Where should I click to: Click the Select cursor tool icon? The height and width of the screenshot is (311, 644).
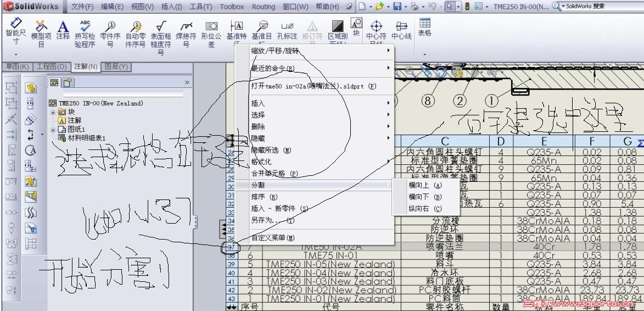click(x=450, y=7)
